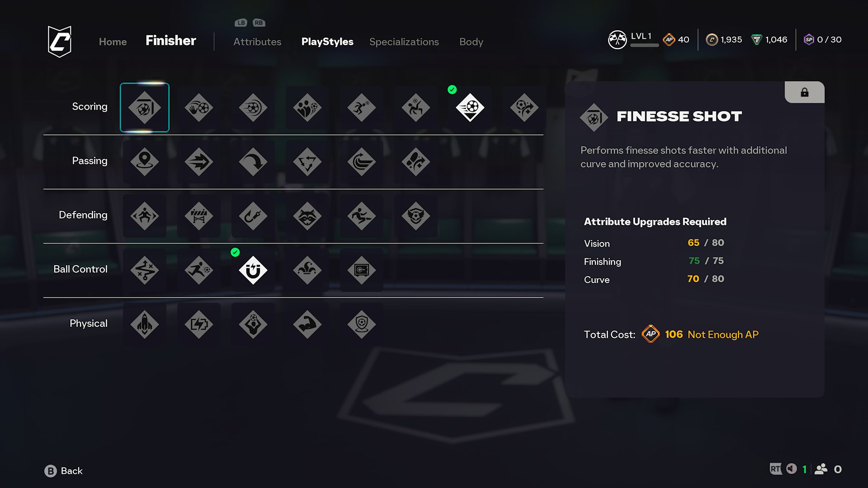Select the barricade PlayStyle in Defending
Viewport: 868px width, 488px height.
point(199,216)
